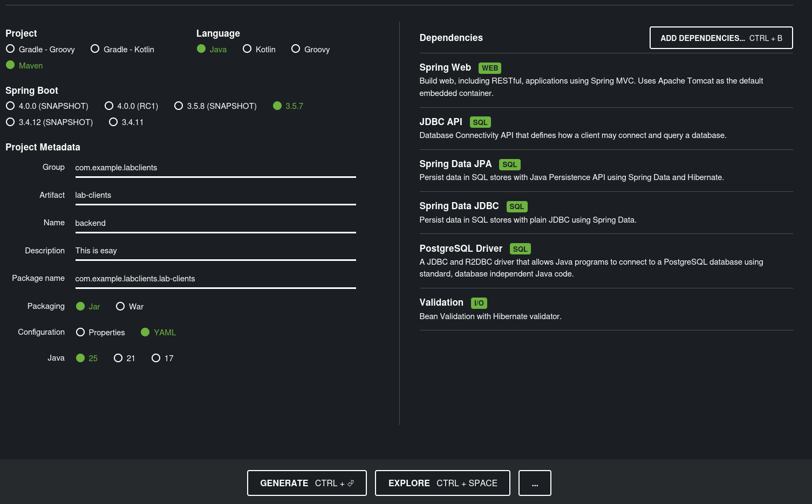Edit the Description field
812x504 pixels.
click(215, 251)
